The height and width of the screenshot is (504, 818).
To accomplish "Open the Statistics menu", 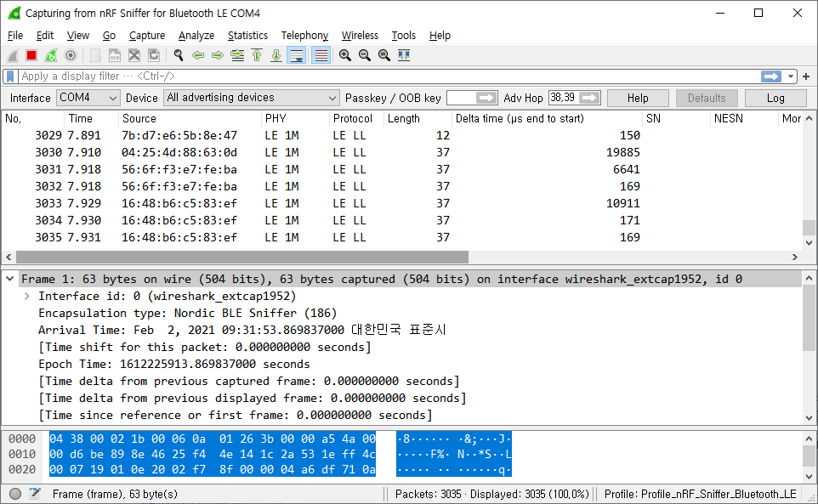I will (x=247, y=36).
